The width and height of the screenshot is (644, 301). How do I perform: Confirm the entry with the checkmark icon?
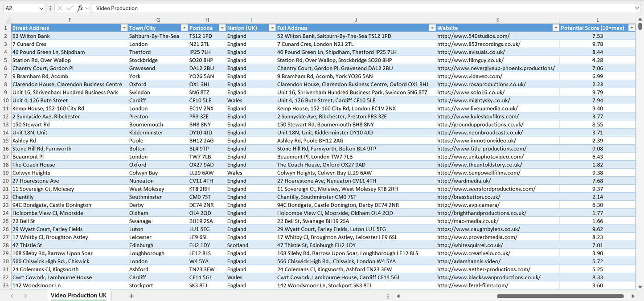(70, 8)
